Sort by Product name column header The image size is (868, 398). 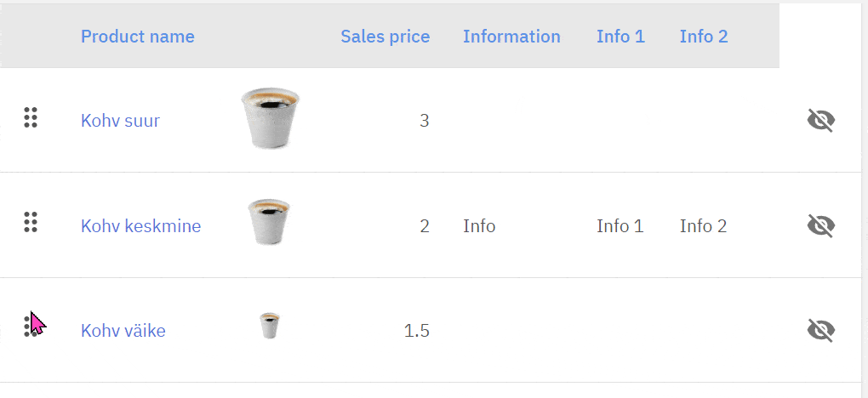(x=137, y=37)
